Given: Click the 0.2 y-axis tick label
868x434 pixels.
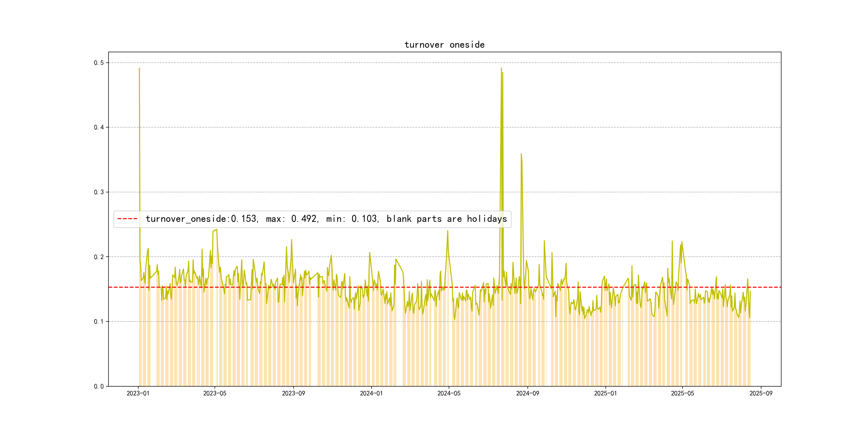Looking at the screenshot, I should point(99,257).
